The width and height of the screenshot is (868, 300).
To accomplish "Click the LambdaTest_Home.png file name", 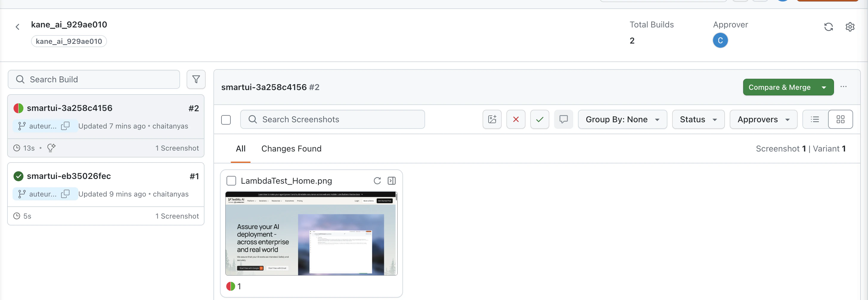I will [286, 181].
